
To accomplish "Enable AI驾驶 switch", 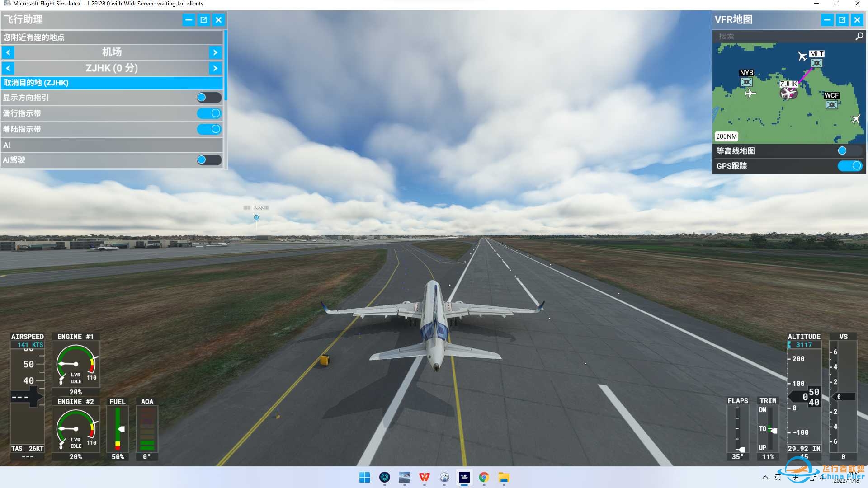I will point(209,160).
